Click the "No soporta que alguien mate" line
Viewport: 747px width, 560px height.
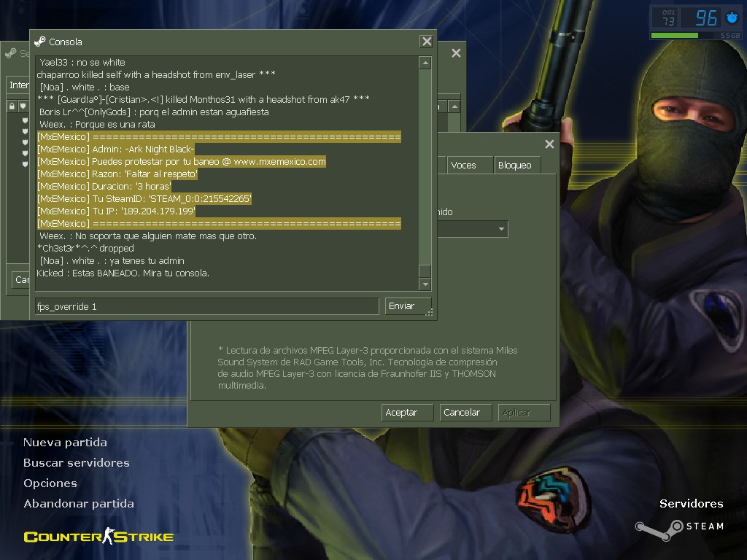(x=148, y=236)
